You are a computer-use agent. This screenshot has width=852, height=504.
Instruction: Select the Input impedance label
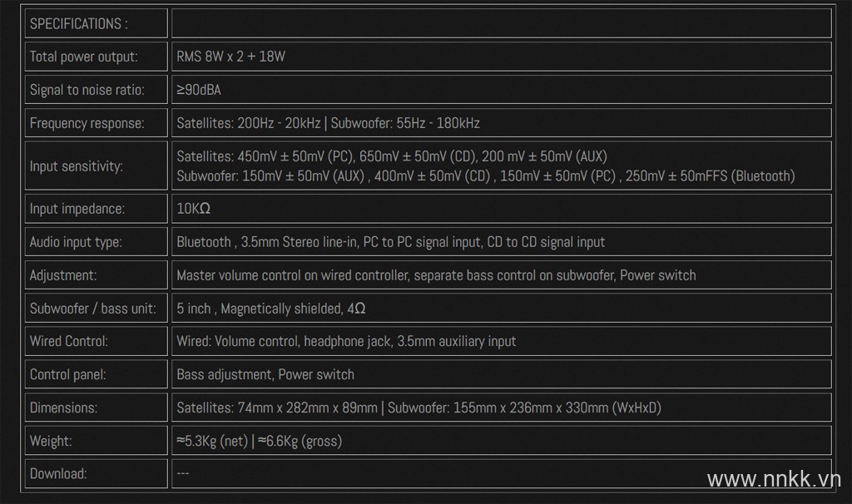click(x=77, y=209)
